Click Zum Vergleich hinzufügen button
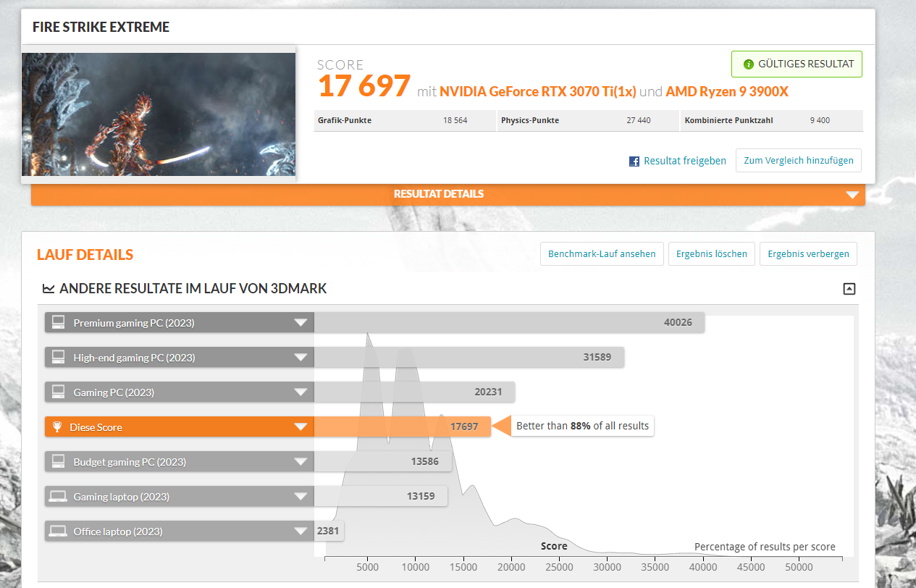The image size is (916, 588). (799, 160)
